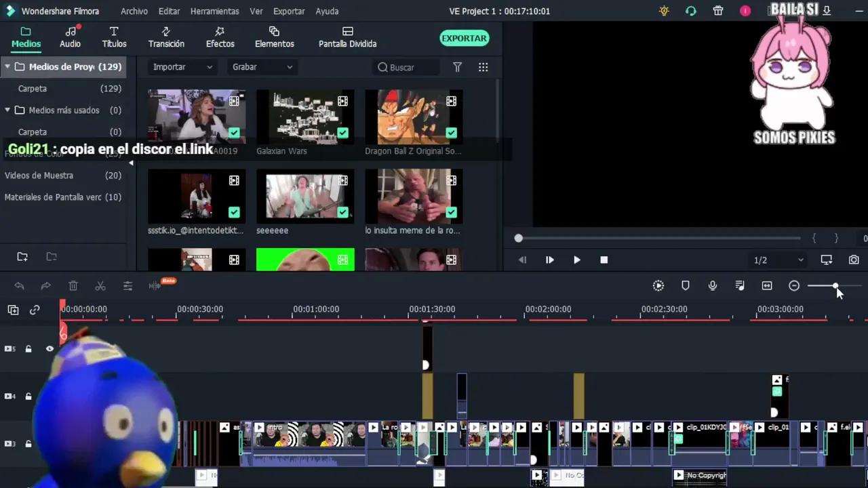Open the Importar dropdown
This screenshot has width=868, height=488.
coord(182,67)
